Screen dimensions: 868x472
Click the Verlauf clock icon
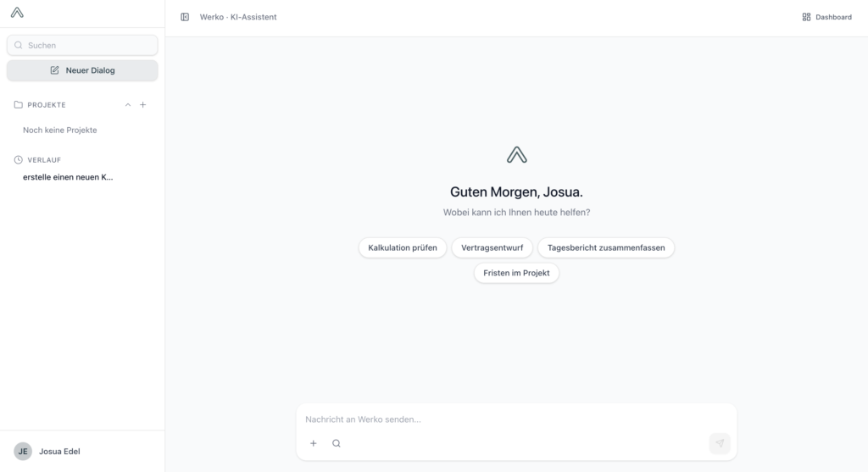[x=19, y=160]
